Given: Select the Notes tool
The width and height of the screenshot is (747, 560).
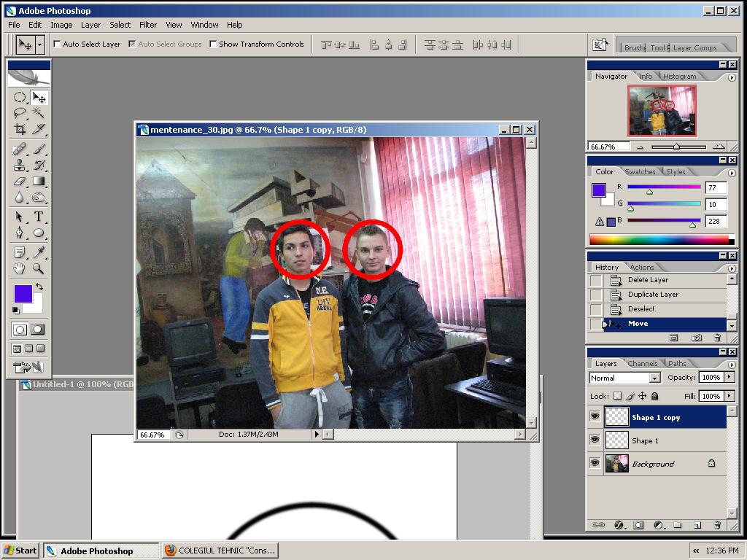Looking at the screenshot, I should point(19,252).
